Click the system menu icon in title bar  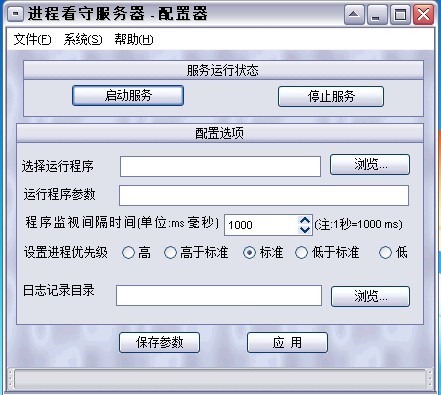pyautogui.click(x=16, y=14)
